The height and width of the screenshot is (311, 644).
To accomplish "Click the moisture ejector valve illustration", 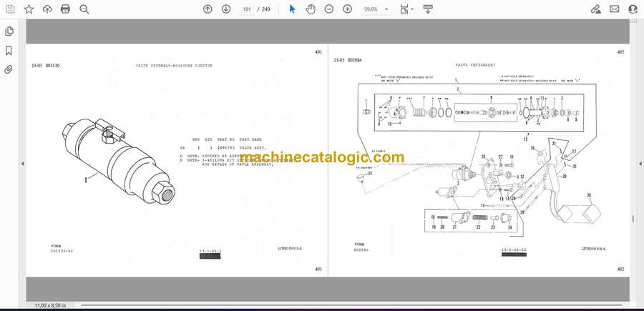I will (x=119, y=162).
